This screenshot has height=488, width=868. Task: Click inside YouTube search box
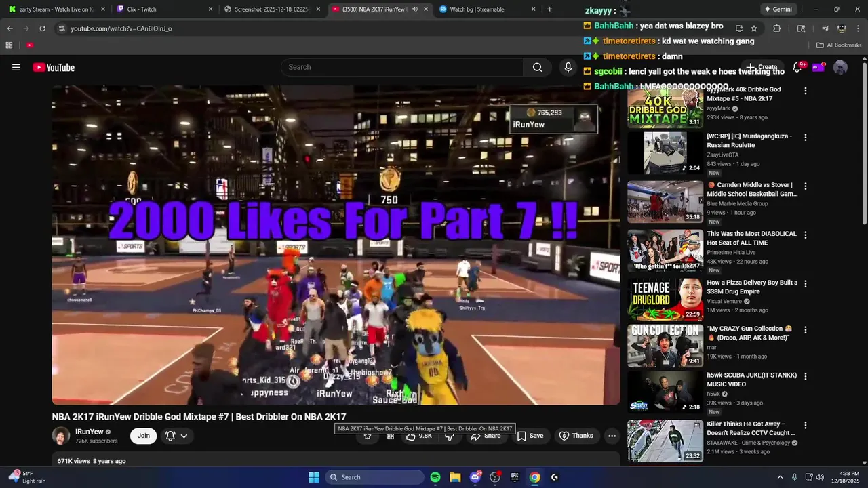tap(401, 67)
